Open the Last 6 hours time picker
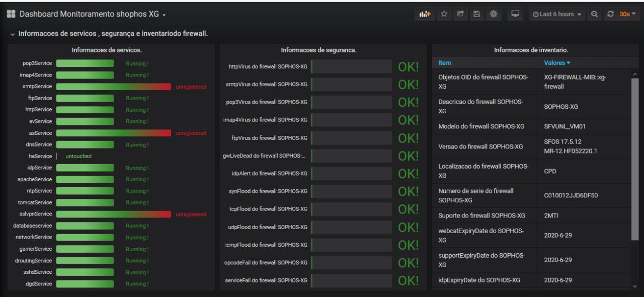Viewport: 644px width, 297px height. point(557,14)
